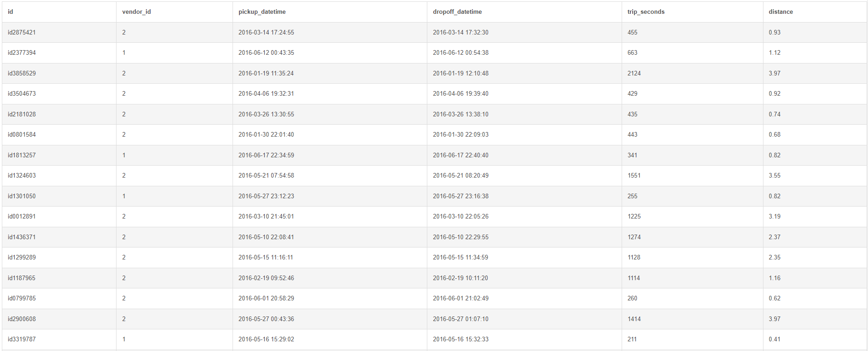Click the distance column header
Image resolution: width=868 pixels, height=351 pixels.
(x=781, y=12)
